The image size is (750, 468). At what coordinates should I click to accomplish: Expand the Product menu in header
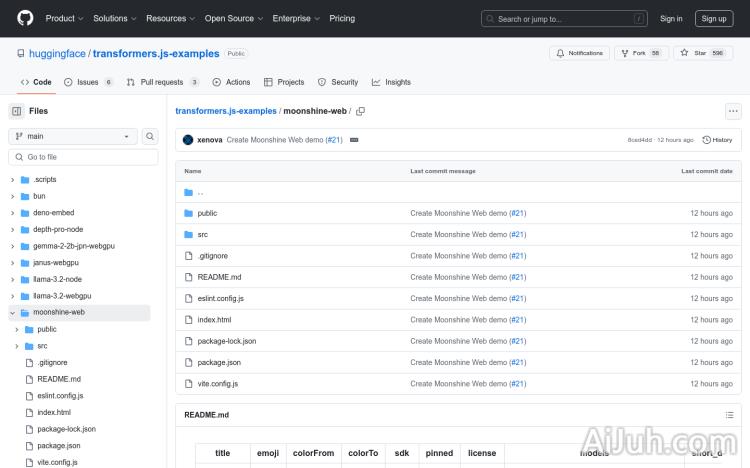coord(64,18)
